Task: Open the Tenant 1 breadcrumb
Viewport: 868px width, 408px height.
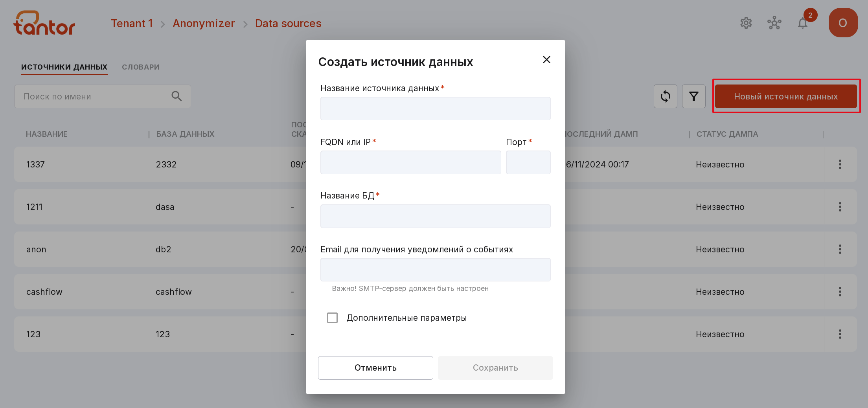Action: point(132,24)
